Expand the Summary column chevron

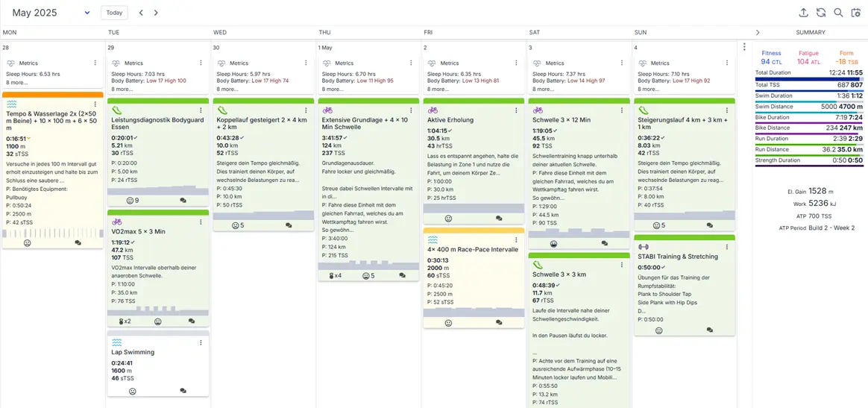tap(758, 33)
